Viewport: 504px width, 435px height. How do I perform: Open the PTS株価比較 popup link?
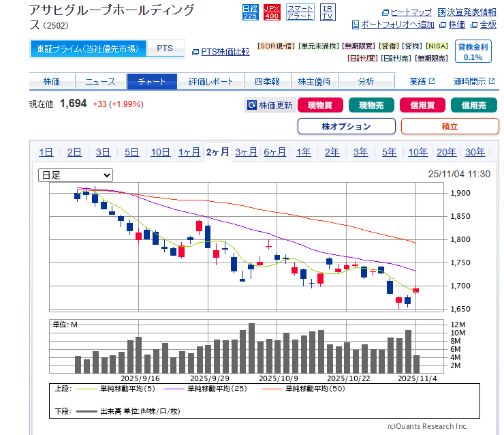point(221,51)
